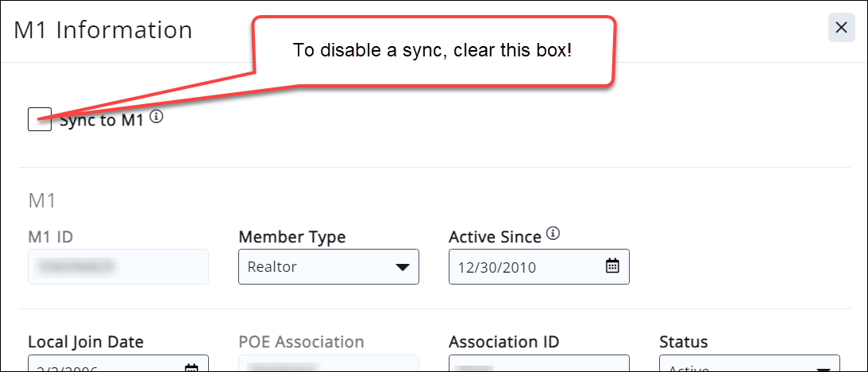Click the info icon beside Active Since
The image size is (868, 372).
coord(554,234)
